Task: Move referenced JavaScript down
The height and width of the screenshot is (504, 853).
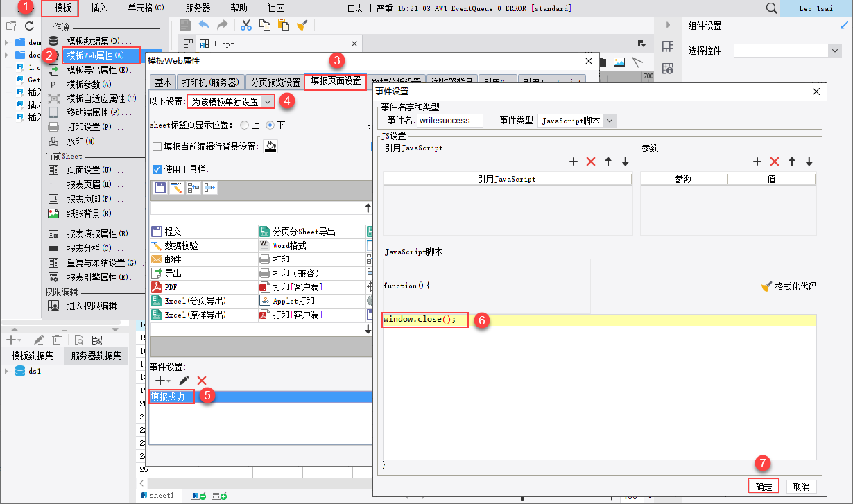Action: [625, 162]
